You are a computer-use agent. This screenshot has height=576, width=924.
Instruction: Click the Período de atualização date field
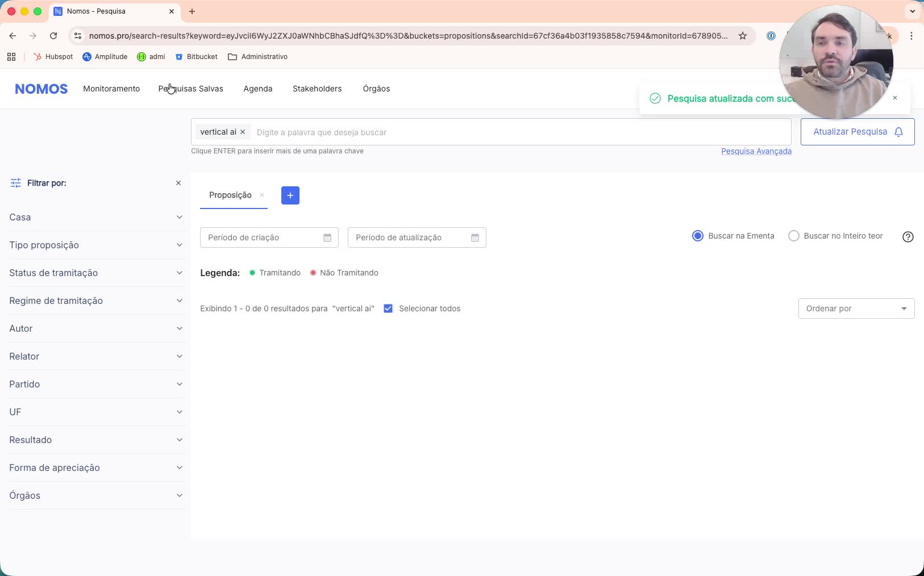pos(417,237)
